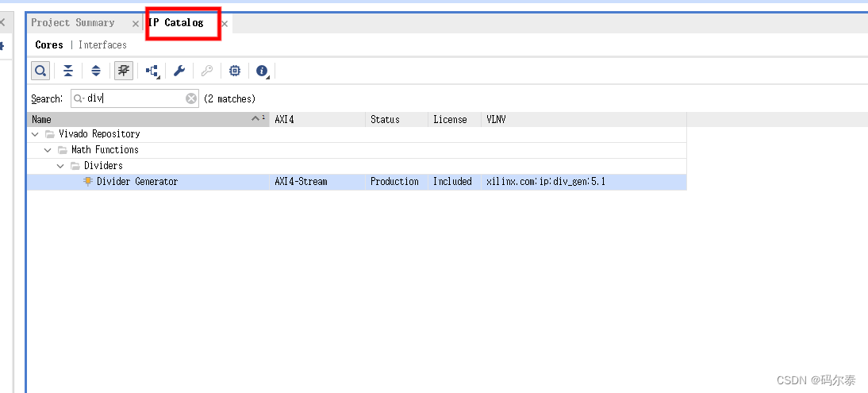Click the Vivado Repository folder icon

click(x=50, y=134)
